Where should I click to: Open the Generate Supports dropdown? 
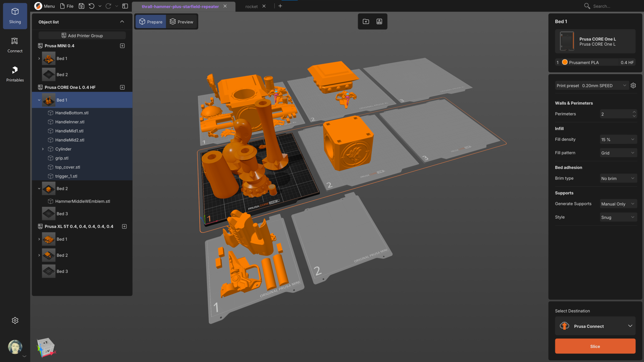click(x=618, y=204)
